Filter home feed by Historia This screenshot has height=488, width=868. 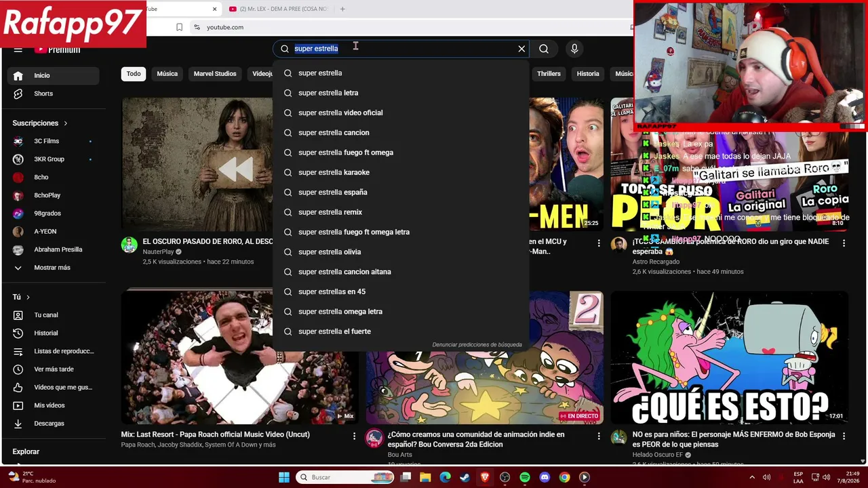(588, 74)
